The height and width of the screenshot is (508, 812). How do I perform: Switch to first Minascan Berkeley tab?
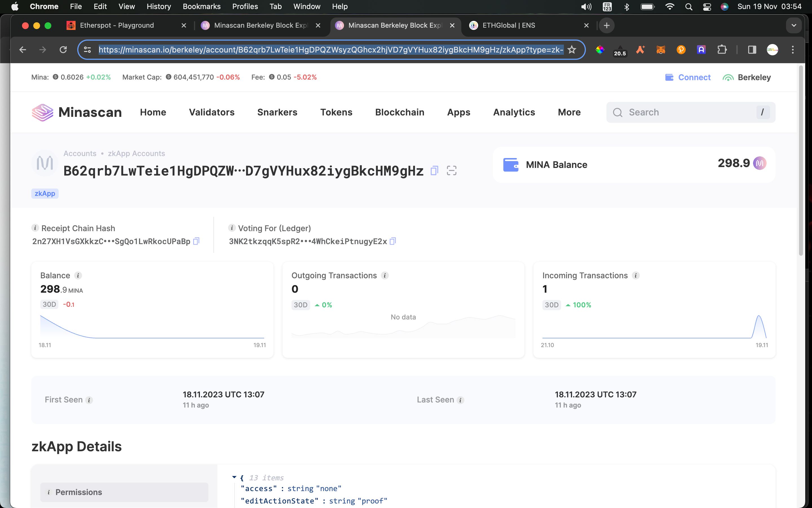pos(261,25)
